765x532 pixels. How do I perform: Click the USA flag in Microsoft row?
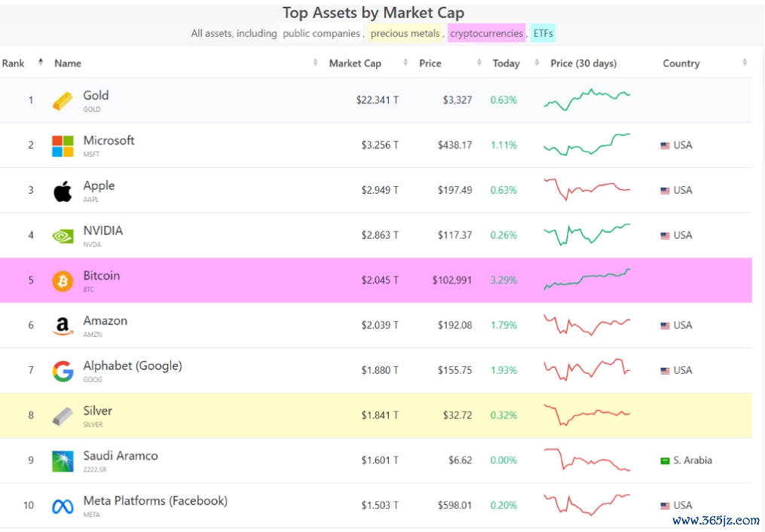[x=665, y=145]
